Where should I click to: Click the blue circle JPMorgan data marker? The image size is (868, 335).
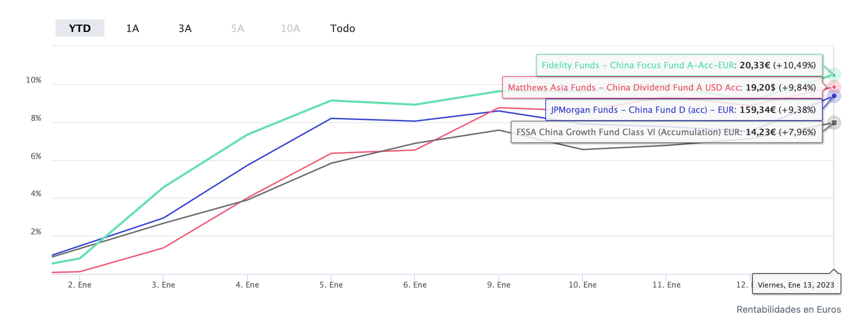[x=834, y=96]
